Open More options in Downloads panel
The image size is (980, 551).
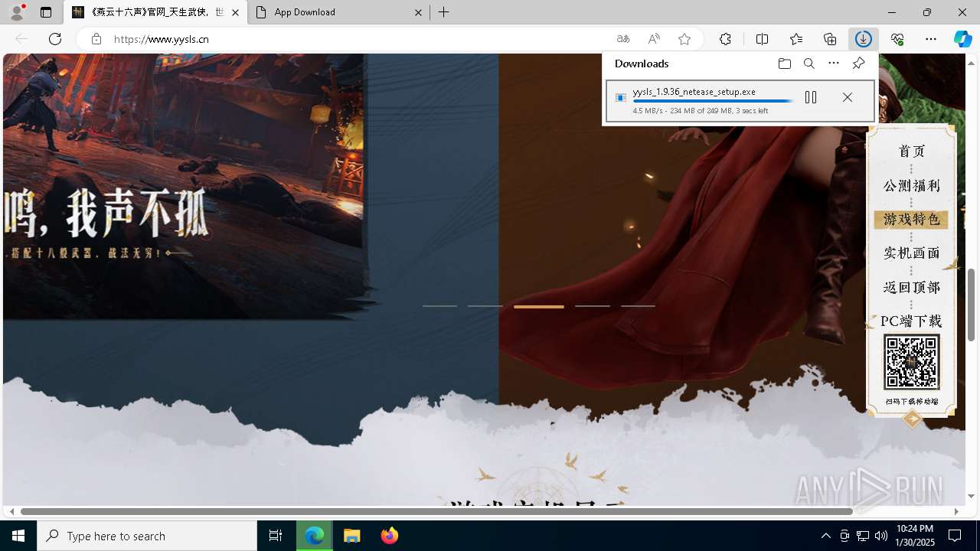834,64
